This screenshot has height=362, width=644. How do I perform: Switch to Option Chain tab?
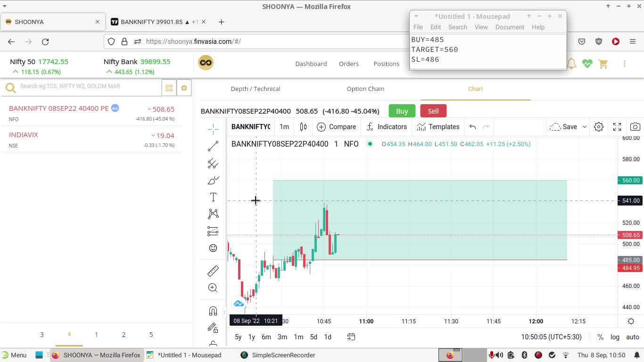[365, 89]
